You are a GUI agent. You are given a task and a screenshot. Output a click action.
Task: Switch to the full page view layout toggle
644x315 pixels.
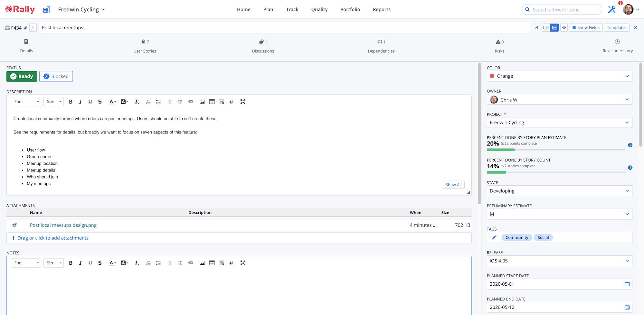coord(554,28)
